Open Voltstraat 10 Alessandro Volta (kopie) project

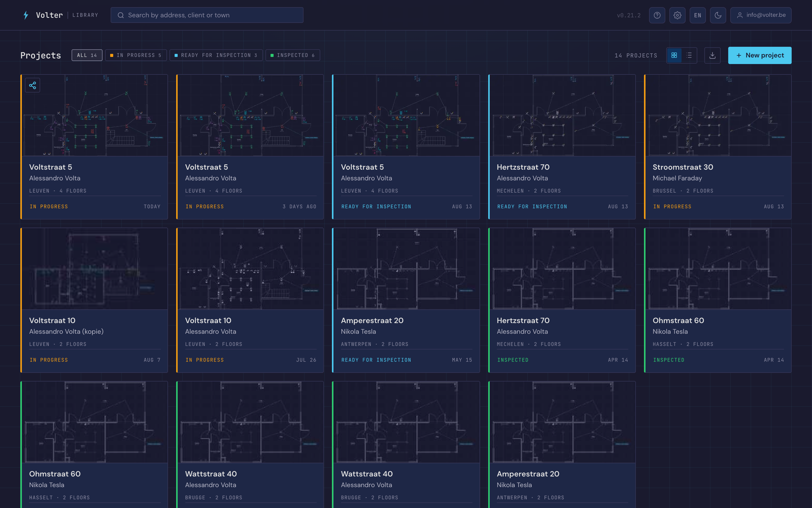coord(94,300)
